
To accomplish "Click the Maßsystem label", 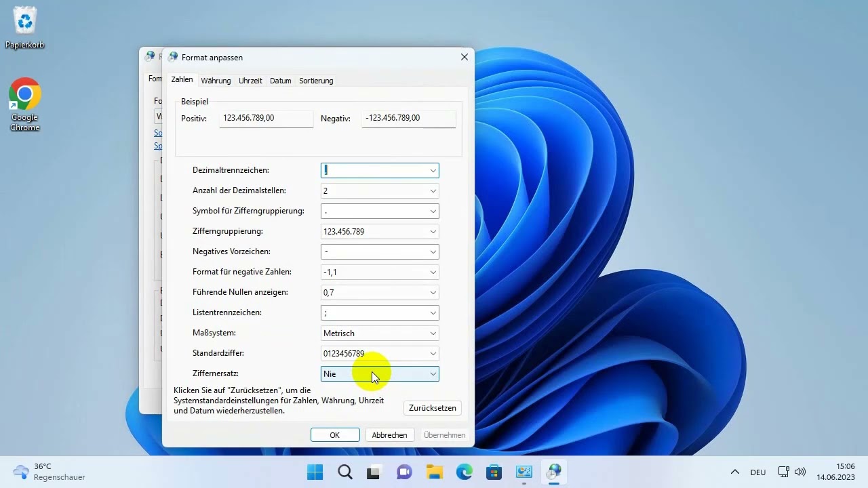I will pyautogui.click(x=214, y=333).
